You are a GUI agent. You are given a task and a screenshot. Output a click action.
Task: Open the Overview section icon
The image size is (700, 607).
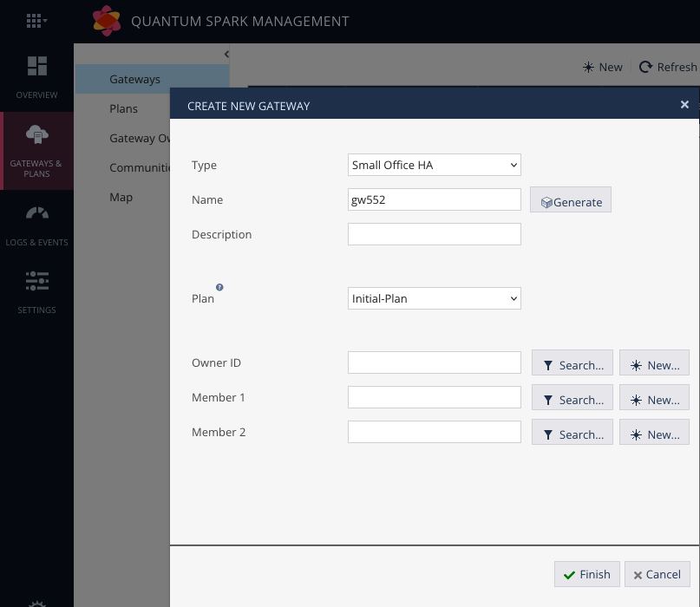tap(36, 65)
